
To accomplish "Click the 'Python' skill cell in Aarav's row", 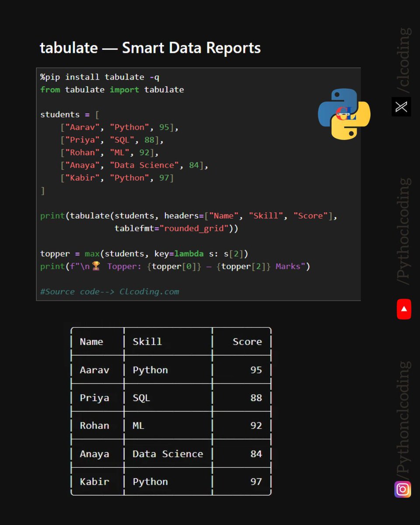I will pos(150,370).
